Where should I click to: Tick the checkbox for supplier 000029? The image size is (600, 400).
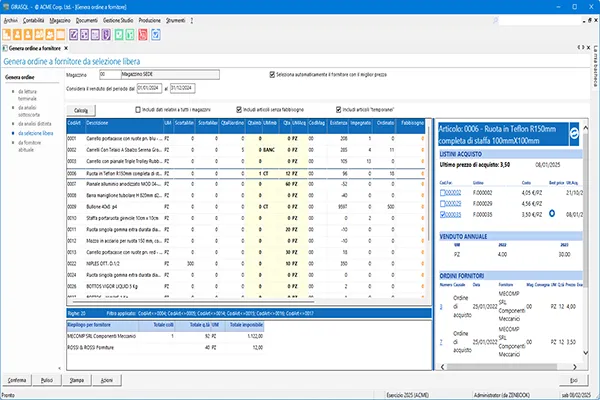coord(442,203)
